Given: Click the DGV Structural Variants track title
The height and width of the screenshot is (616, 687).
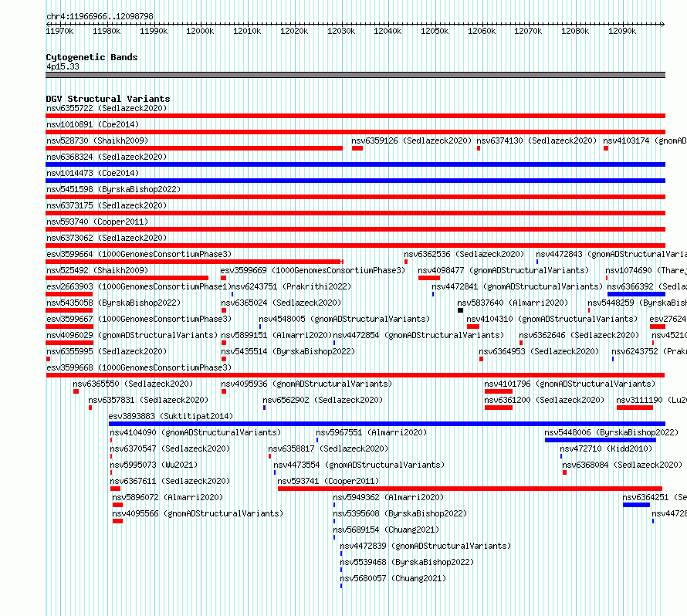Looking at the screenshot, I should [108, 99].
